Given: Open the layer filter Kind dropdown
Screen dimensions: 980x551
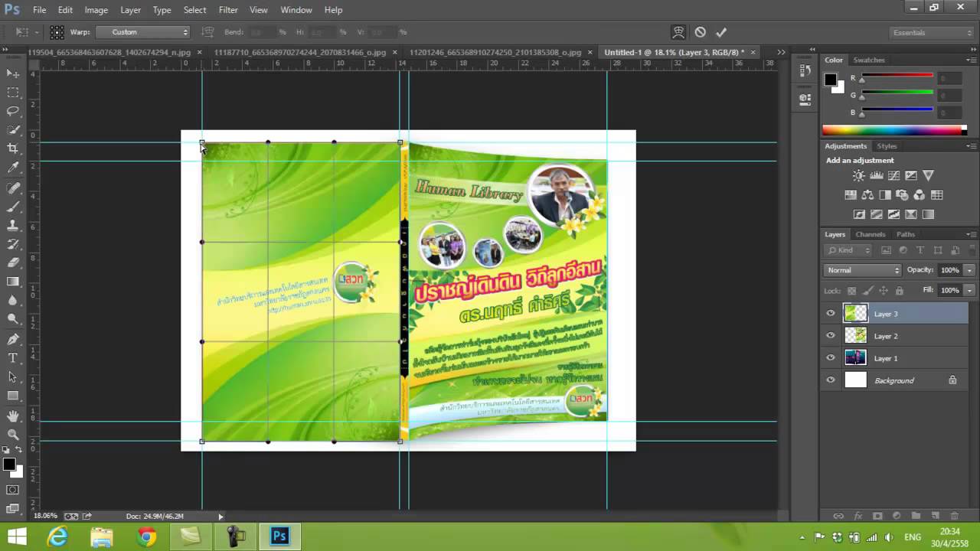Looking at the screenshot, I should tap(849, 250).
